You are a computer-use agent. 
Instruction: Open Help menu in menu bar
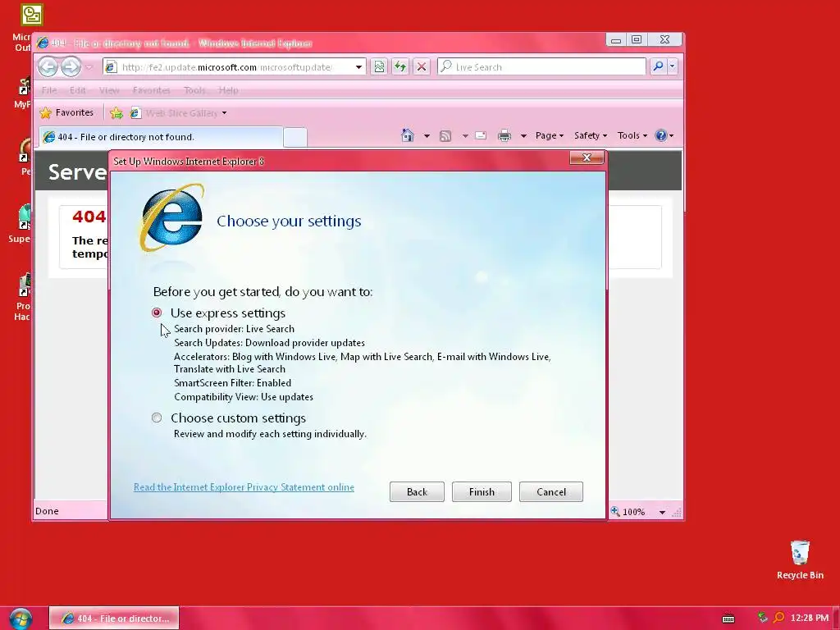pyautogui.click(x=229, y=90)
